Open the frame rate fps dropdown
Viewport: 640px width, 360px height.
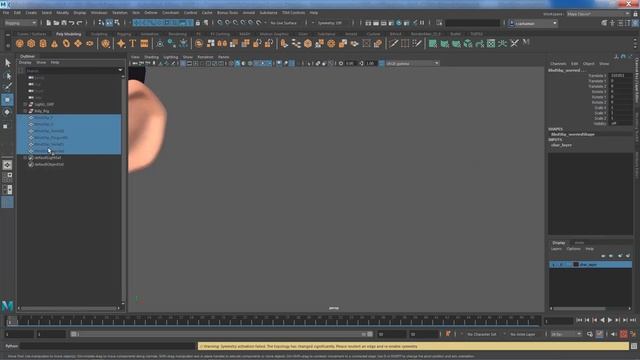pos(566,334)
